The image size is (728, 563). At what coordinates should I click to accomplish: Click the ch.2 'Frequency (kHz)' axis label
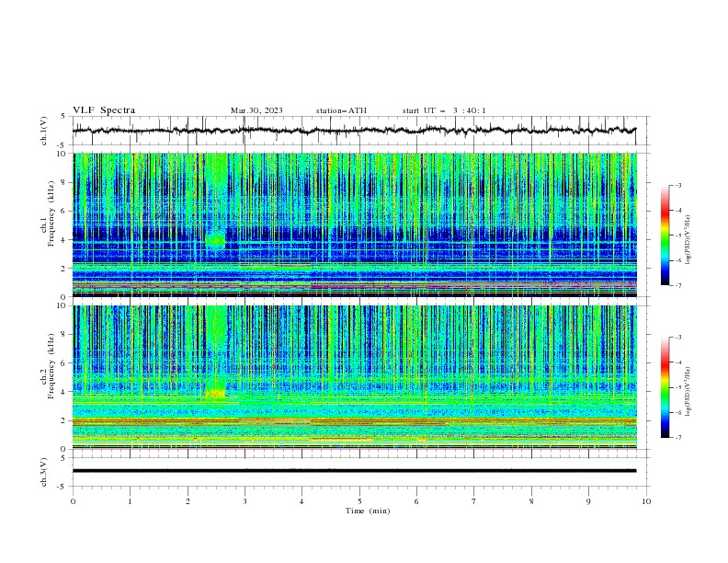click(51, 365)
